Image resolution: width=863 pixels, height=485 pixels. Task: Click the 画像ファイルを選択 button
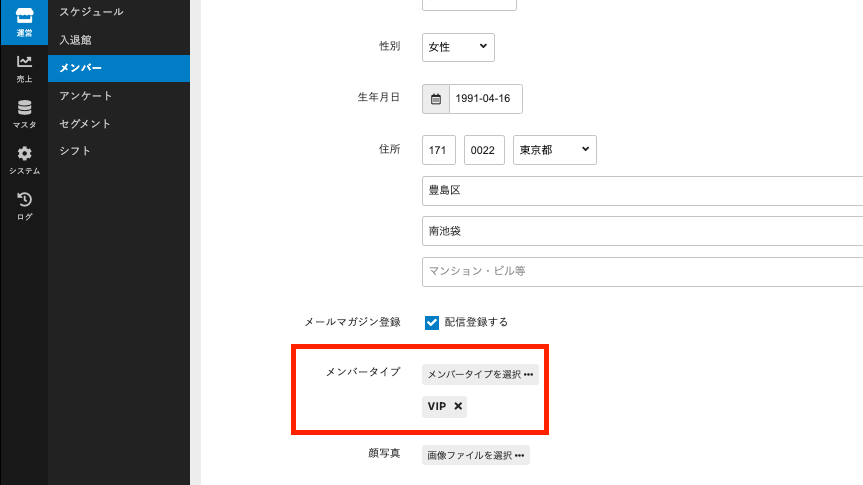coord(475,455)
